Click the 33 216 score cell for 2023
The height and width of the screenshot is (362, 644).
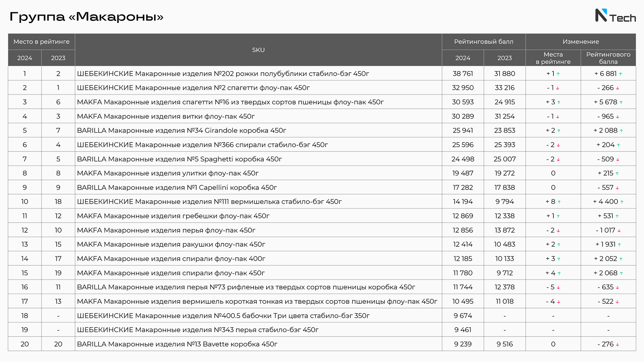504,88
